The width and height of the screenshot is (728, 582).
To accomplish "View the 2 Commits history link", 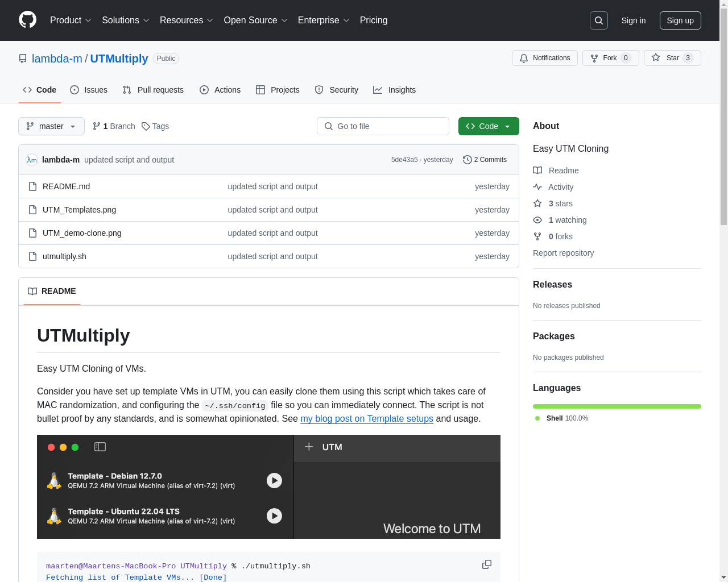I will coord(485,160).
